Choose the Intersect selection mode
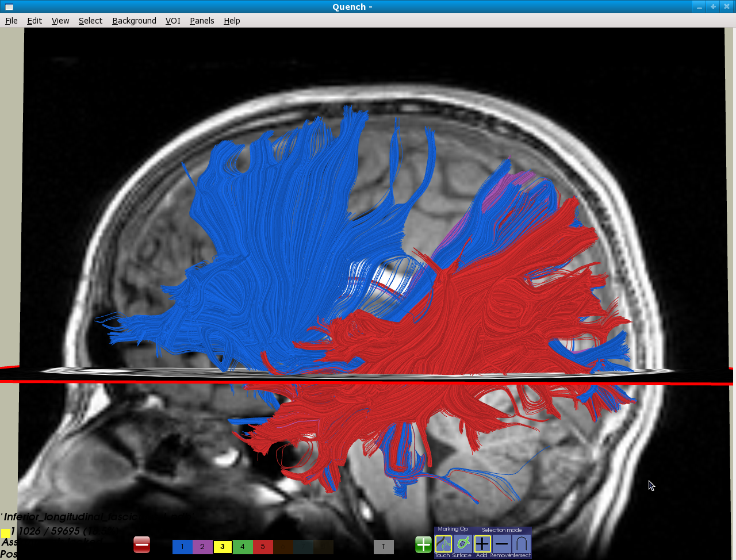This screenshot has width=736, height=560. click(522, 543)
